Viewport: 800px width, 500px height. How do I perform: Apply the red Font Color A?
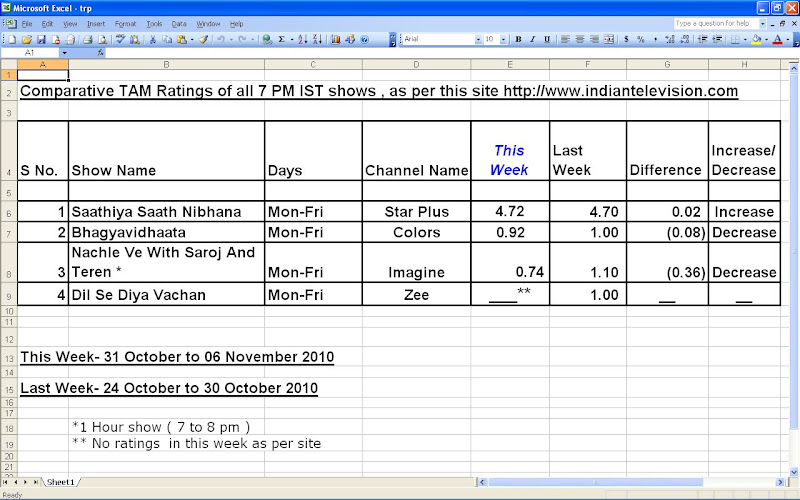778,39
